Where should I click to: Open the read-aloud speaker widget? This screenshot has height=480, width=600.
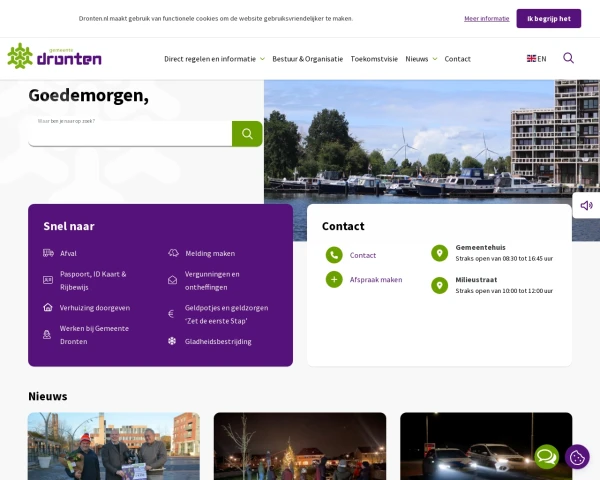586,206
